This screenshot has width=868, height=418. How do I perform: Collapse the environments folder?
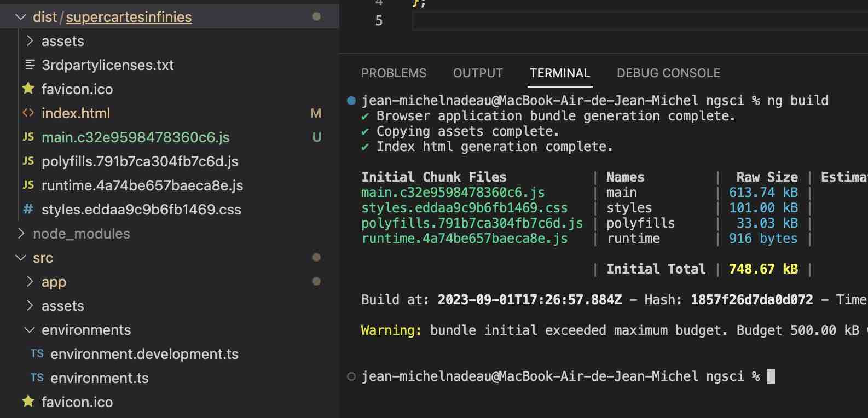point(30,330)
